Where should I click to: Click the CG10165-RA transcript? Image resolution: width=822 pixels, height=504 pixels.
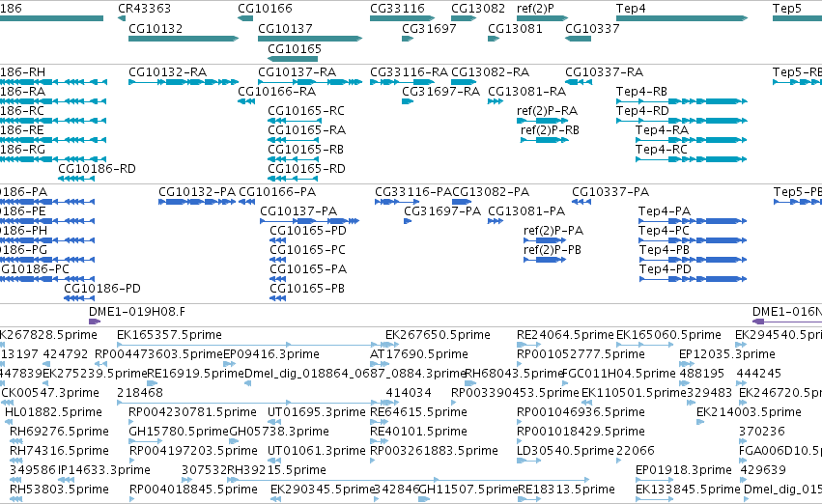(x=293, y=140)
